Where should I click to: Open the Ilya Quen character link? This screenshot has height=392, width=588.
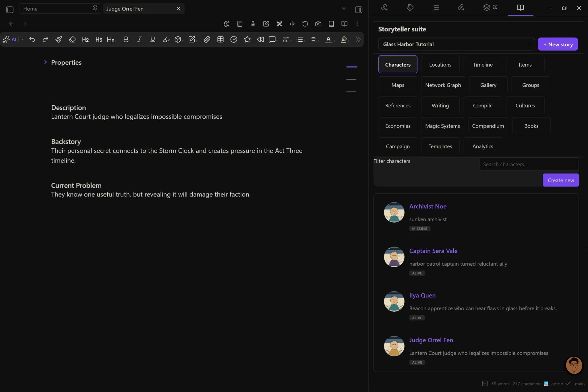(x=422, y=295)
